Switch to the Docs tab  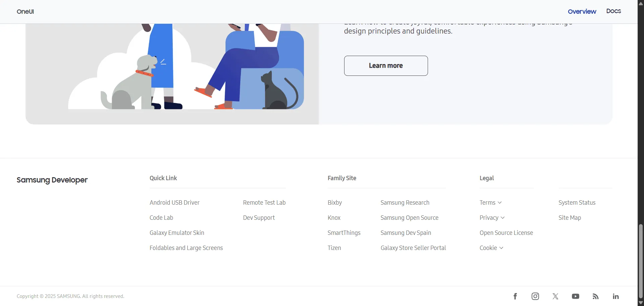tap(613, 11)
